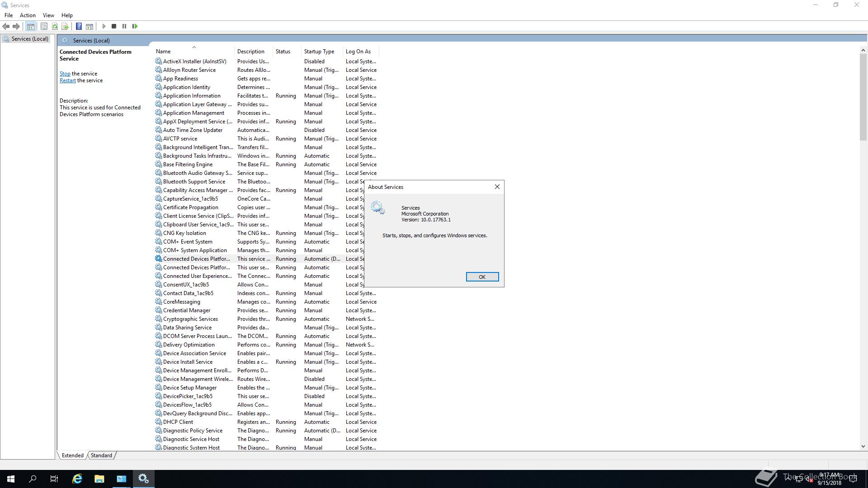Open Server Manager from the taskbar
868x488 pixels.
(122, 479)
